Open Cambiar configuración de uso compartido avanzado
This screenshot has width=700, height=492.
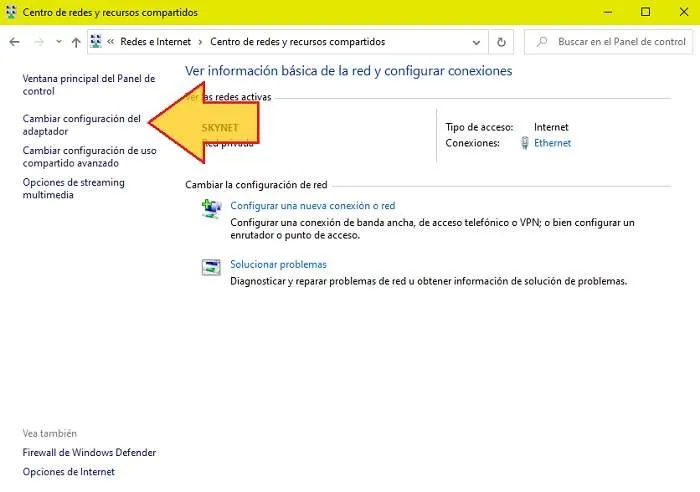(x=89, y=156)
